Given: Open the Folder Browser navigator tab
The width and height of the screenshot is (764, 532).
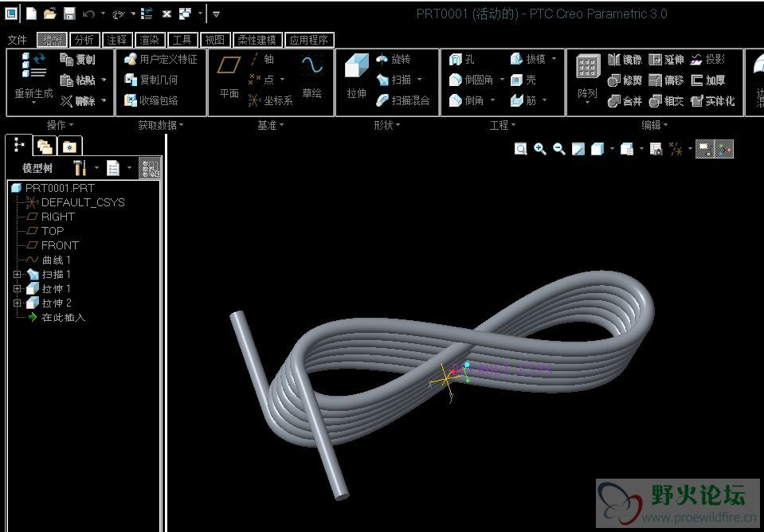Looking at the screenshot, I should point(45,147).
